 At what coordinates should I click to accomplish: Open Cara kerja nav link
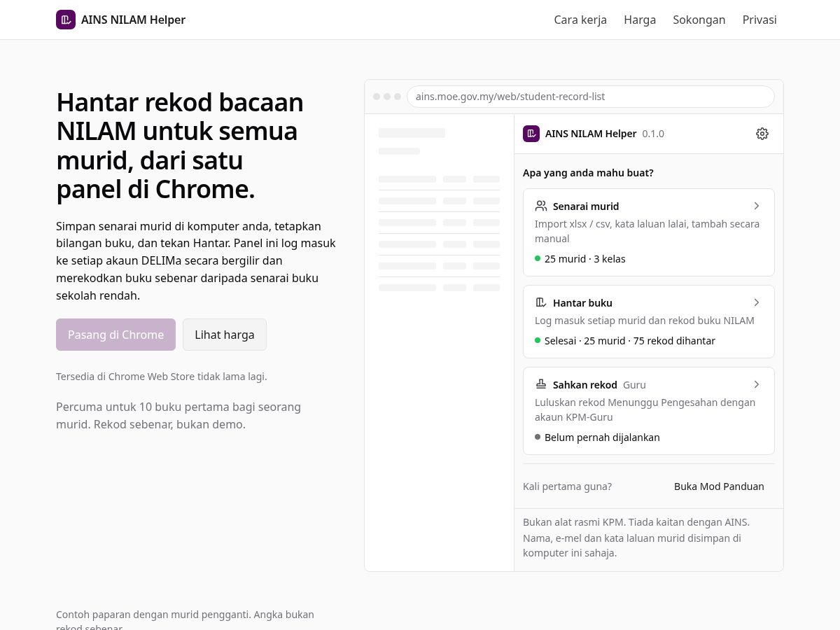pos(580,20)
